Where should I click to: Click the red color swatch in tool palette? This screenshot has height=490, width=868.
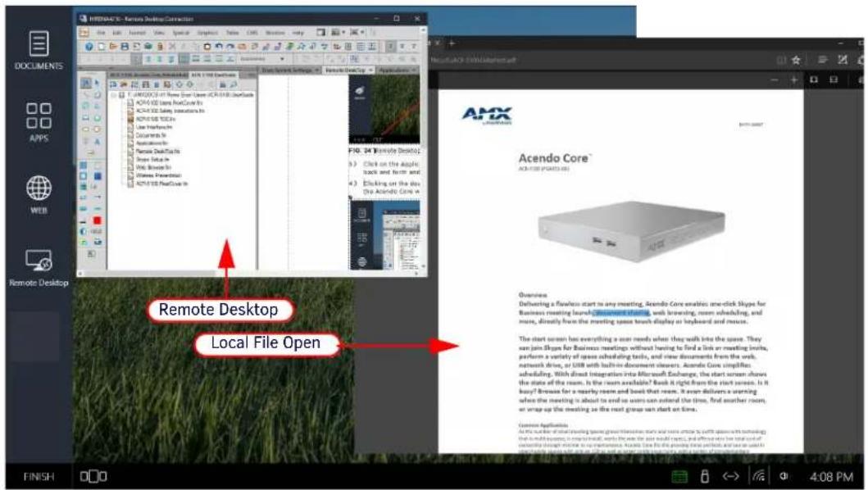(x=97, y=220)
